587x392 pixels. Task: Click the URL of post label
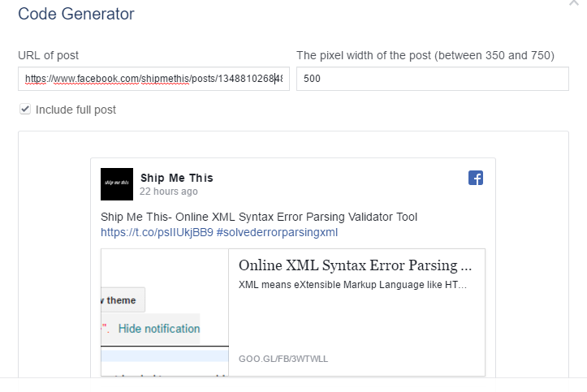pyautogui.click(x=48, y=55)
